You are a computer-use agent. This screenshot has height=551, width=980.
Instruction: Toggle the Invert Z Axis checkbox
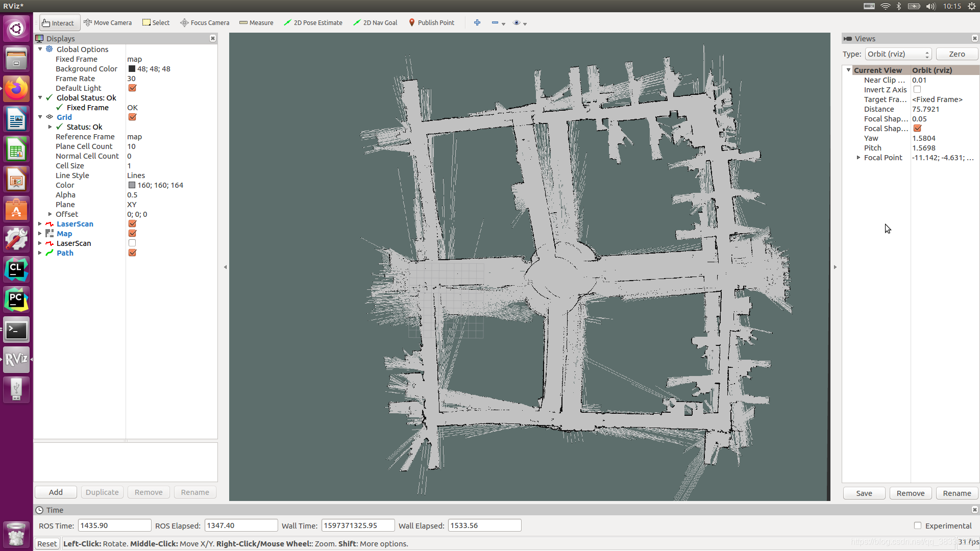[x=917, y=90]
